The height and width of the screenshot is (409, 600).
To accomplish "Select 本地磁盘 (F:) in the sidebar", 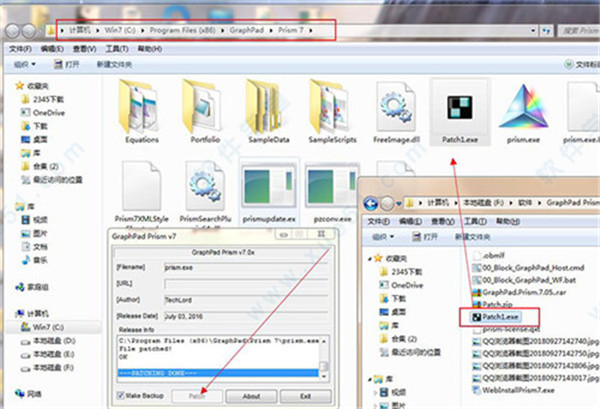I will coord(48,368).
